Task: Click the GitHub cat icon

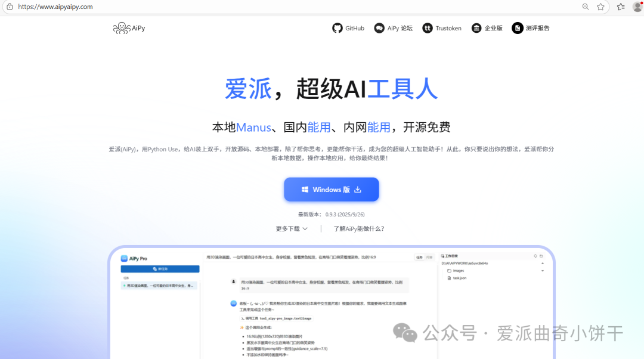Action: [337, 28]
